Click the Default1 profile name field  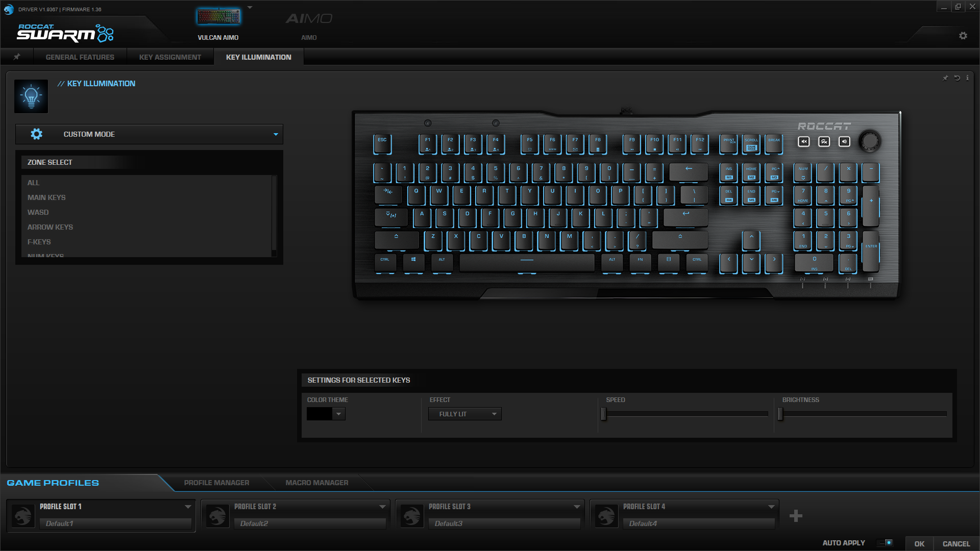(115, 523)
